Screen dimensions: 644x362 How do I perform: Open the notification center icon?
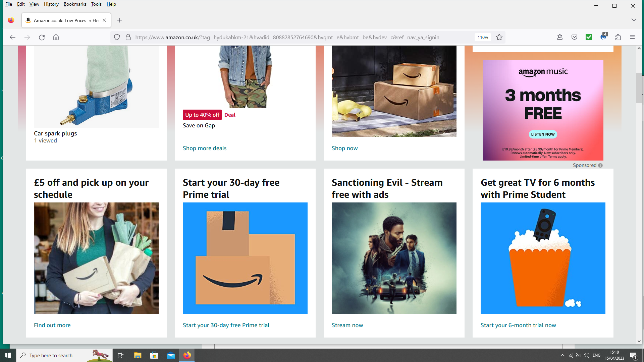[633, 355]
